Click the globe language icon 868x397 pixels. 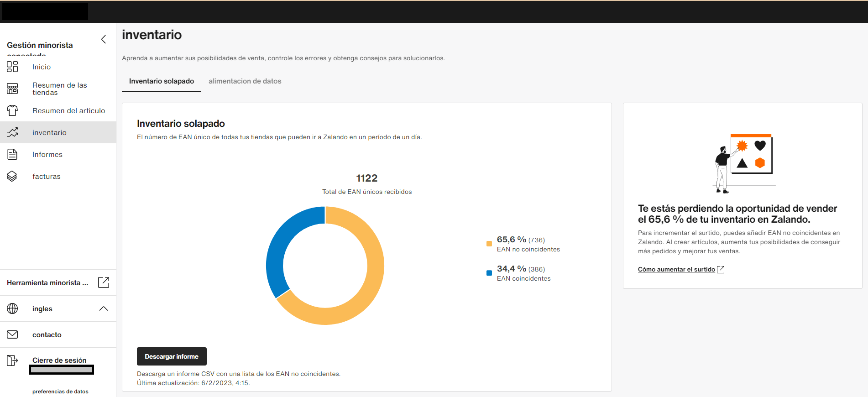[x=12, y=308]
